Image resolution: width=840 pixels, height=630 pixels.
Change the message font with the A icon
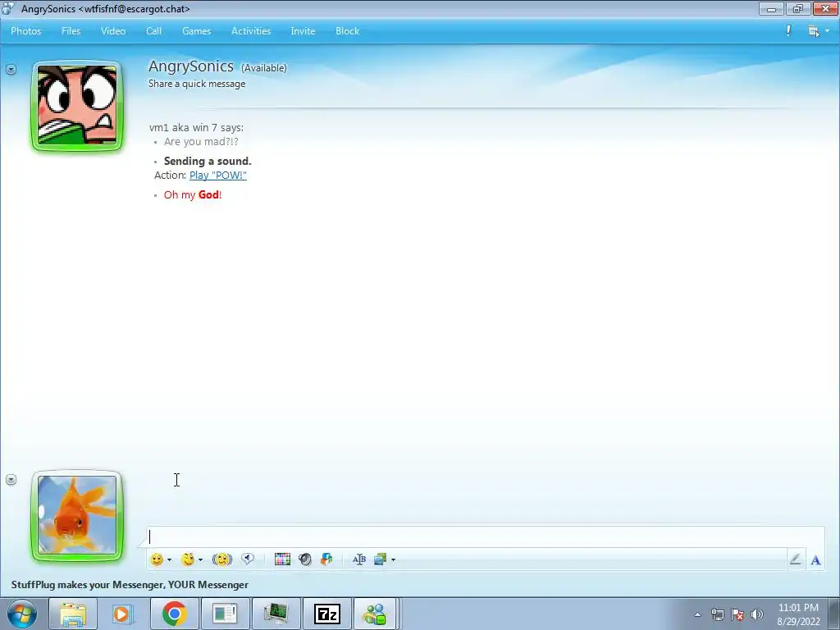tap(816, 559)
